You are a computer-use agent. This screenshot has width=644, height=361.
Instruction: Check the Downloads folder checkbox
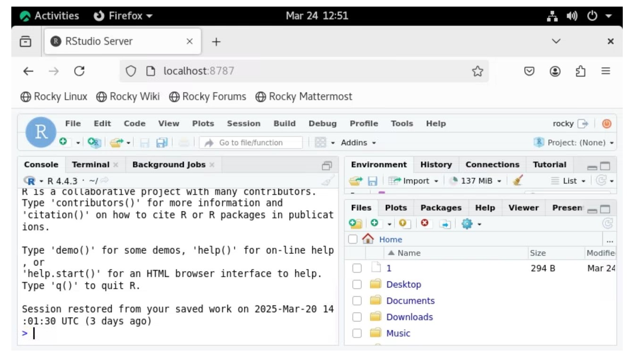click(x=357, y=317)
